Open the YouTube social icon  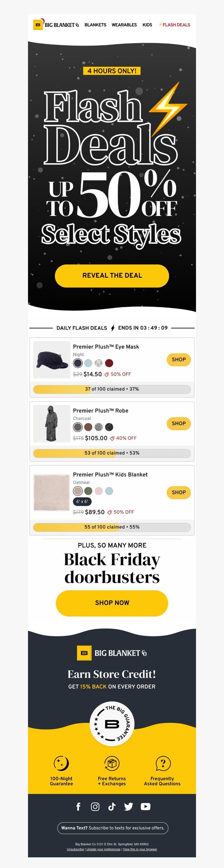coord(145,806)
